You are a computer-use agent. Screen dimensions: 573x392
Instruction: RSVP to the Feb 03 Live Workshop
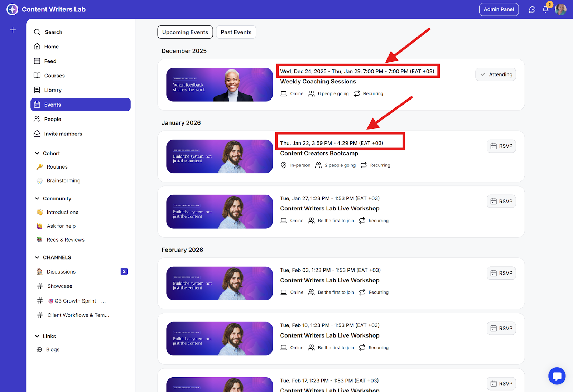pyautogui.click(x=501, y=273)
